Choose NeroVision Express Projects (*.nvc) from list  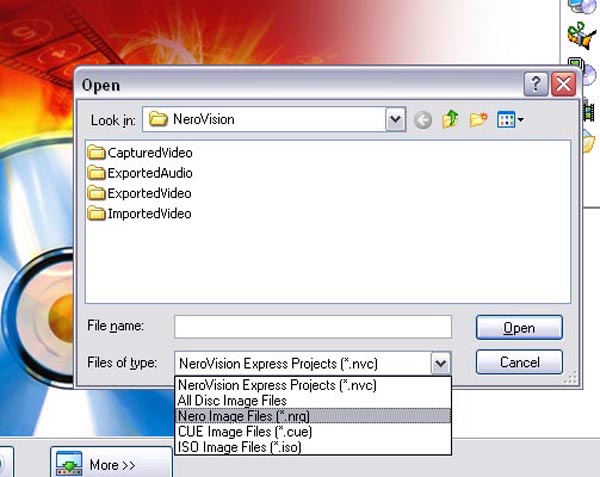(x=313, y=385)
